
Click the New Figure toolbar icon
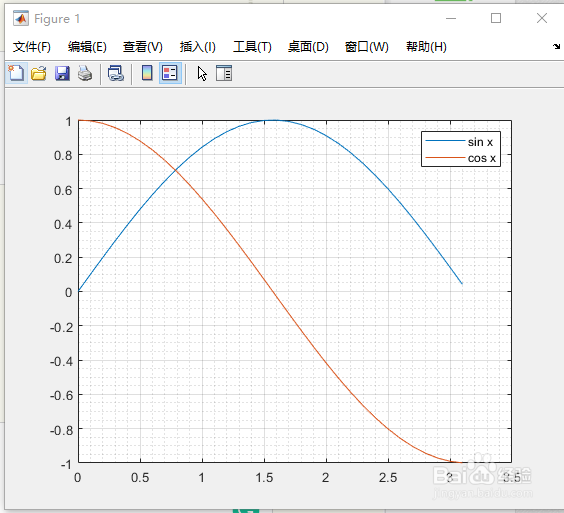click(16, 73)
